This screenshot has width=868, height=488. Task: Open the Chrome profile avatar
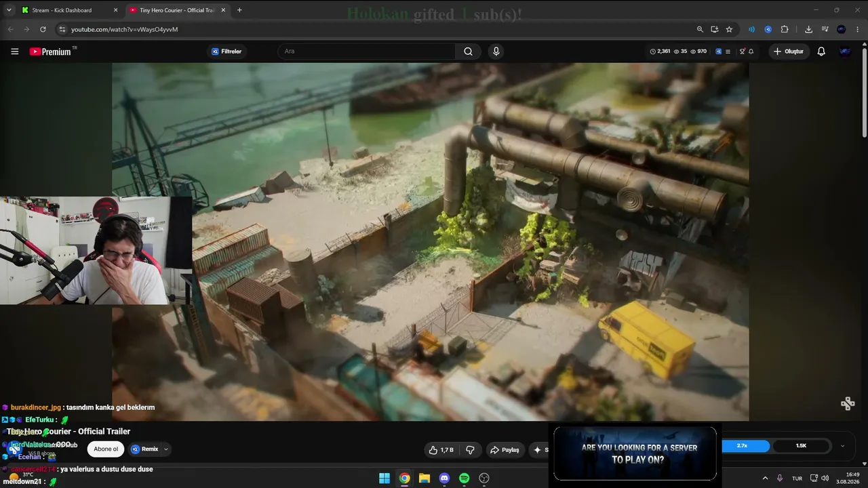[842, 29]
